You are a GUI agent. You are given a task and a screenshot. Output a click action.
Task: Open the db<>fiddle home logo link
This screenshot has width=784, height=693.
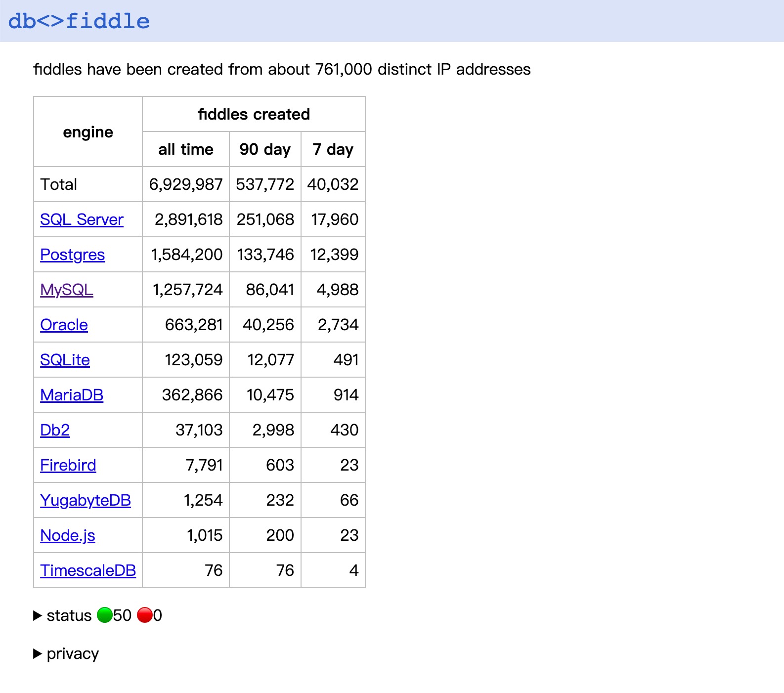tap(79, 21)
